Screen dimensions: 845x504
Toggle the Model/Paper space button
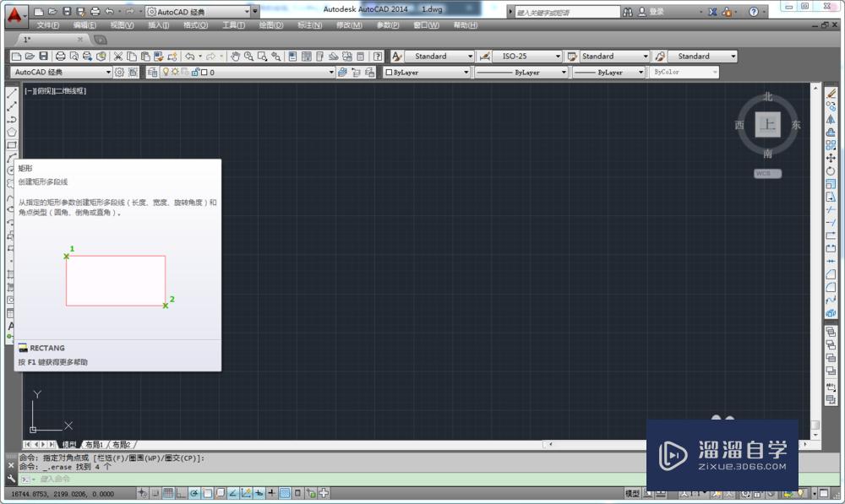[633, 493]
